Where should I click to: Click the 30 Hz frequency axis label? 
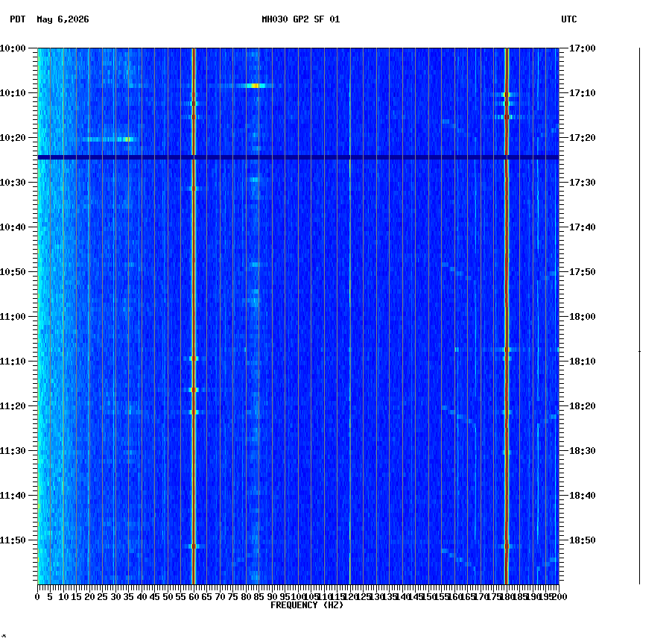pos(115,597)
